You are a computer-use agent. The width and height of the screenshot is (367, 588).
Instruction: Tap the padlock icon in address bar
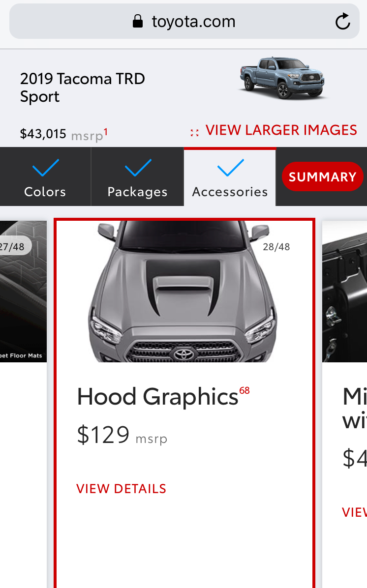pyautogui.click(x=138, y=21)
